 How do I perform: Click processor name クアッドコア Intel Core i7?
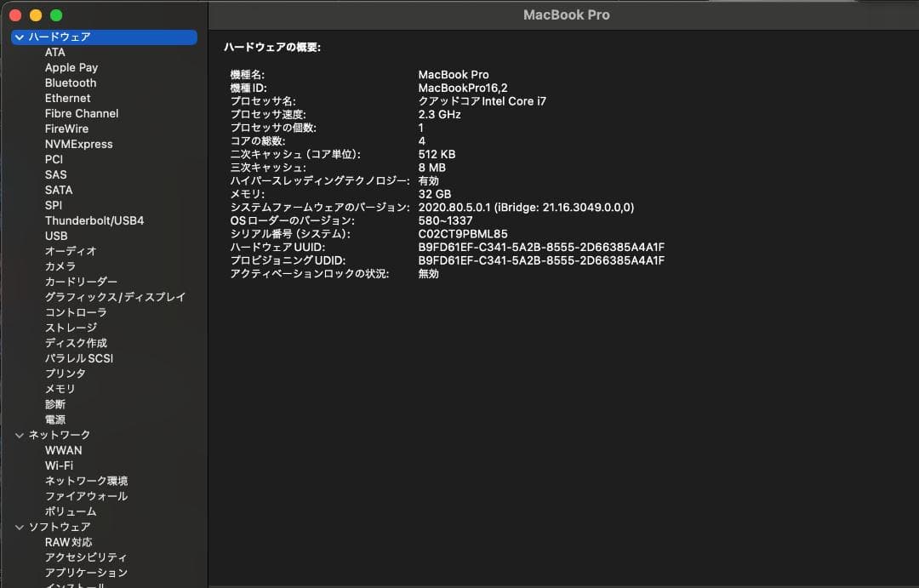tap(482, 100)
